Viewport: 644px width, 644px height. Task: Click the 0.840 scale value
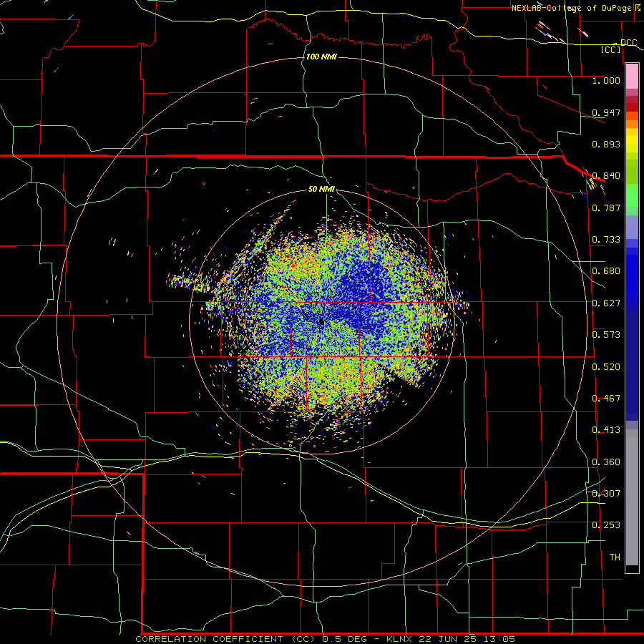click(x=606, y=176)
